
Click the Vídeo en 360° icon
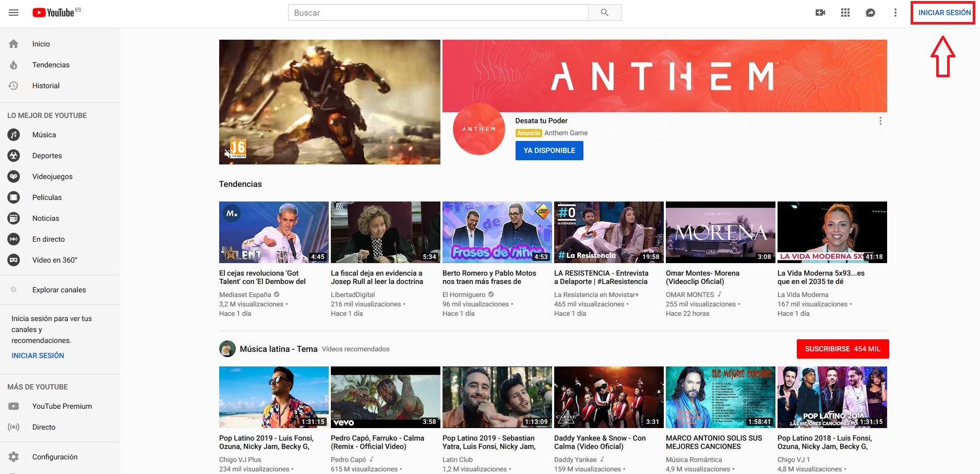click(x=14, y=260)
